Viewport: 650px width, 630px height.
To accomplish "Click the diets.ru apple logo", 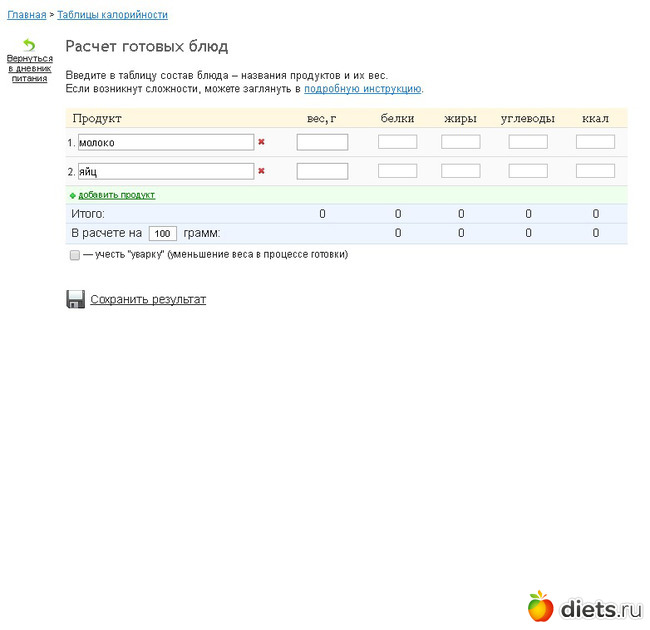I will 540,606.
